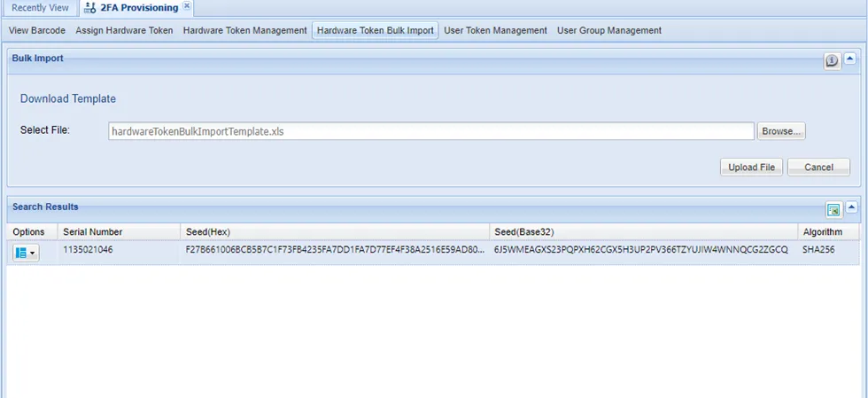Click the Search Results export icon
Image resolution: width=868 pixels, height=398 pixels.
833,209
